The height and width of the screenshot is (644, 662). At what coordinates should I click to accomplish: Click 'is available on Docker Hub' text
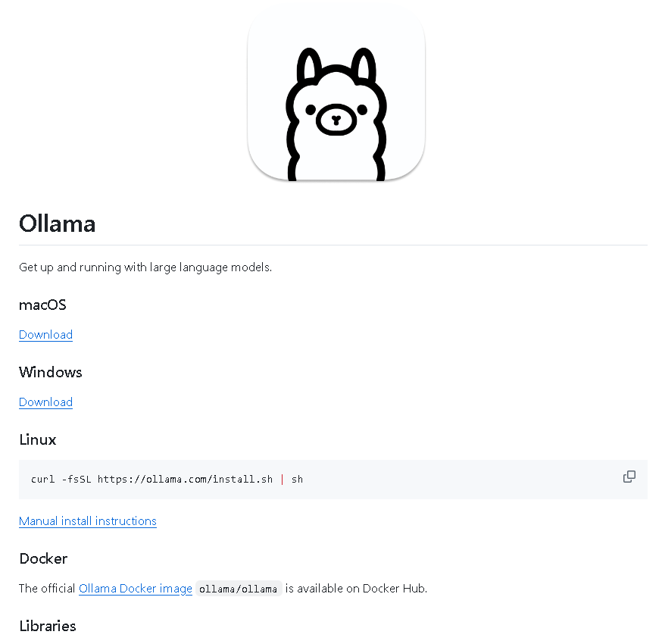[x=356, y=589]
